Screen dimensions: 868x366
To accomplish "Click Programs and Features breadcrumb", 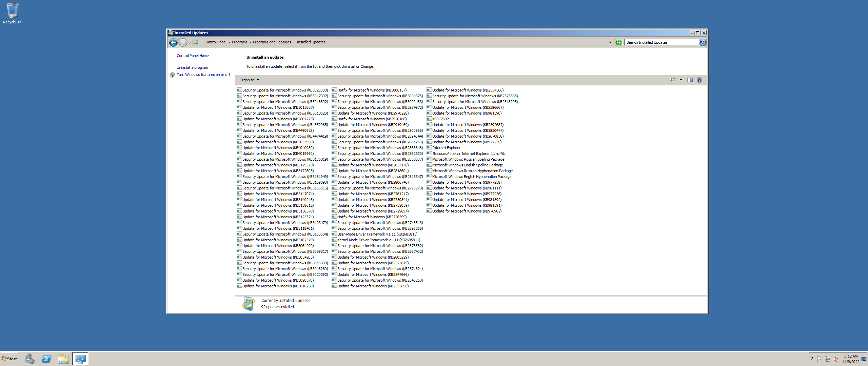I will coord(272,42).
